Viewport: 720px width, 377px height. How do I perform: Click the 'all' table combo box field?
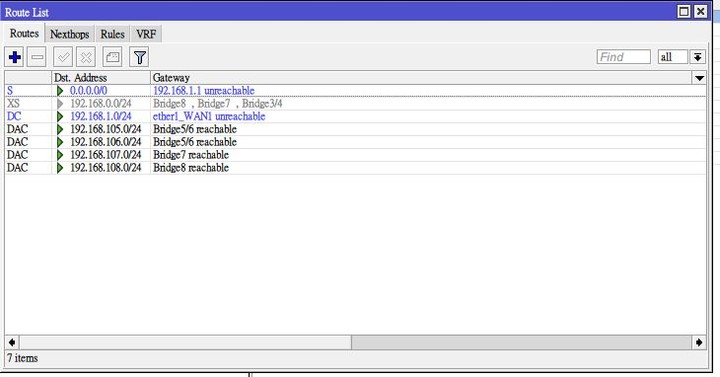click(673, 57)
